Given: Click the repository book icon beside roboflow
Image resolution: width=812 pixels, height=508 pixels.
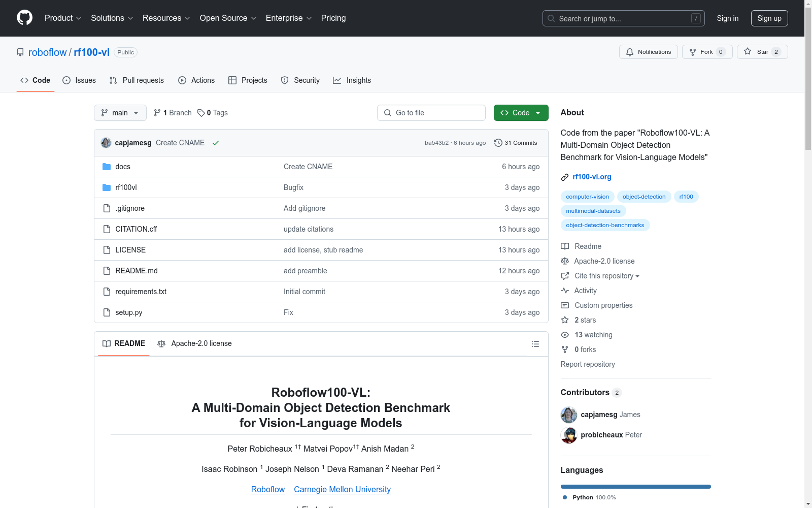Looking at the screenshot, I should point(20,52).
